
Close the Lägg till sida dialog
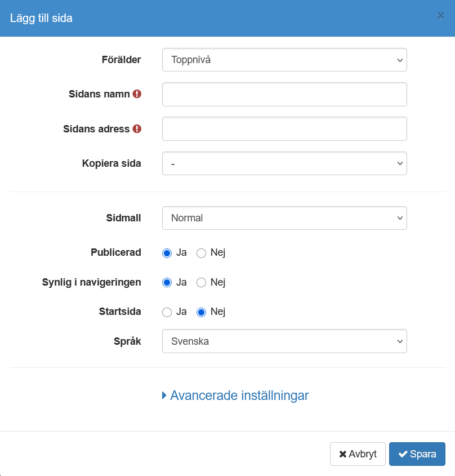click(x=441, y=16)
